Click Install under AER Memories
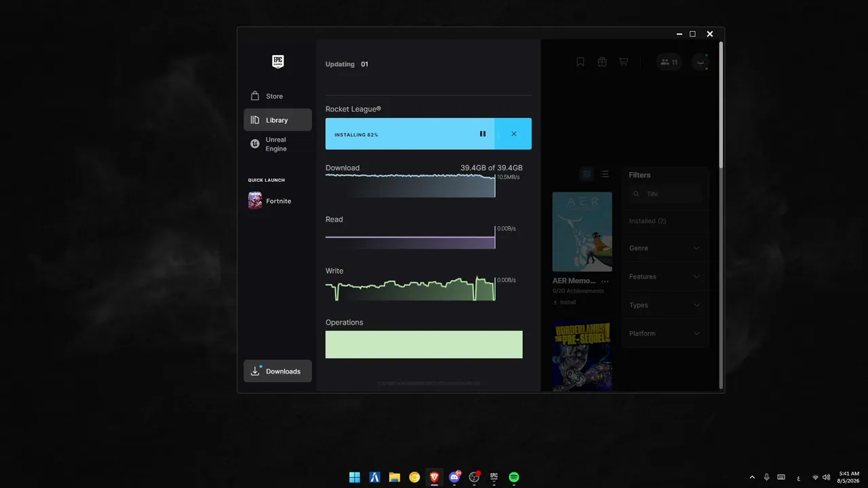 564,302
